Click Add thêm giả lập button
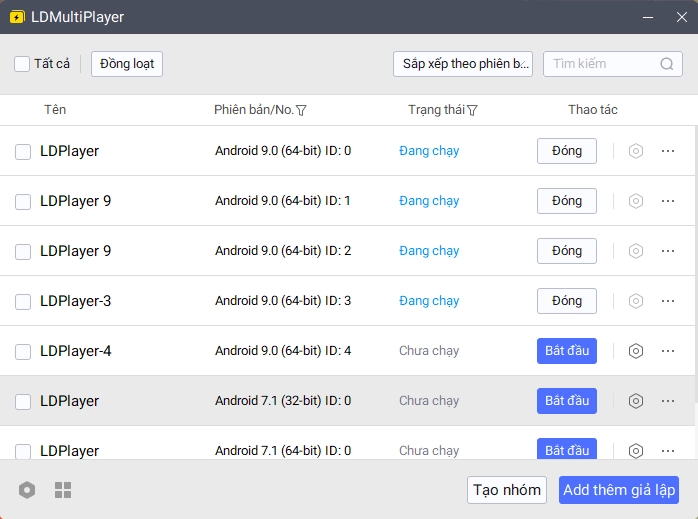Screen dimensions: 698x519 click(619, 490)
